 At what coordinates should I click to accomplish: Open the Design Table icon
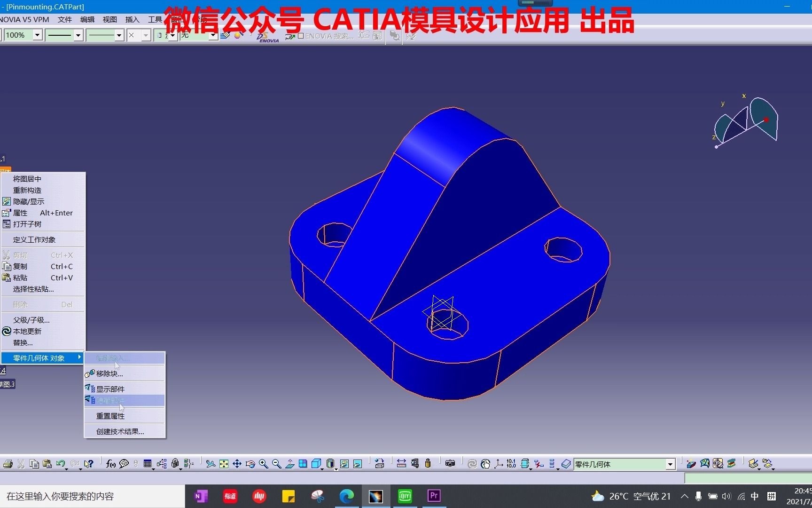pyautogui.click(x=148, y=464)
